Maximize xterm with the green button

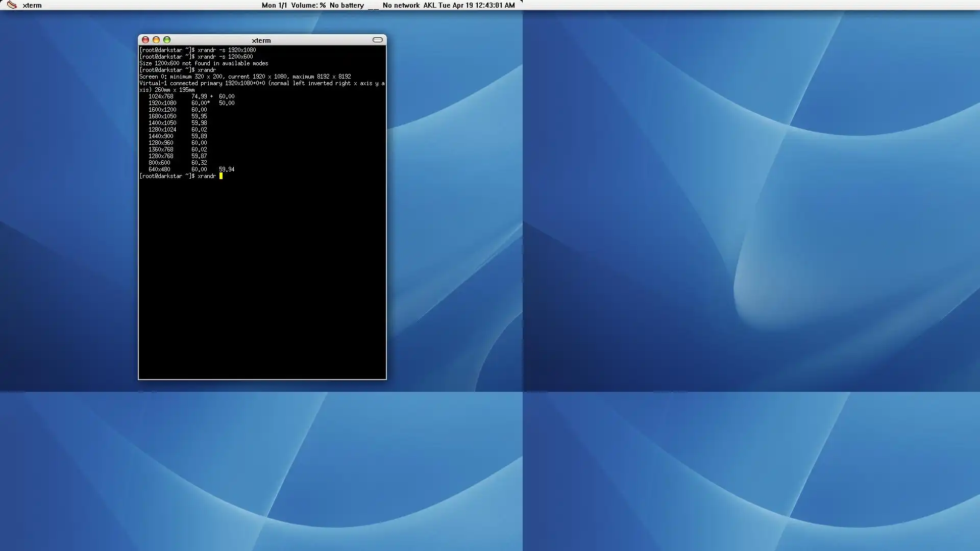point(167,40)
